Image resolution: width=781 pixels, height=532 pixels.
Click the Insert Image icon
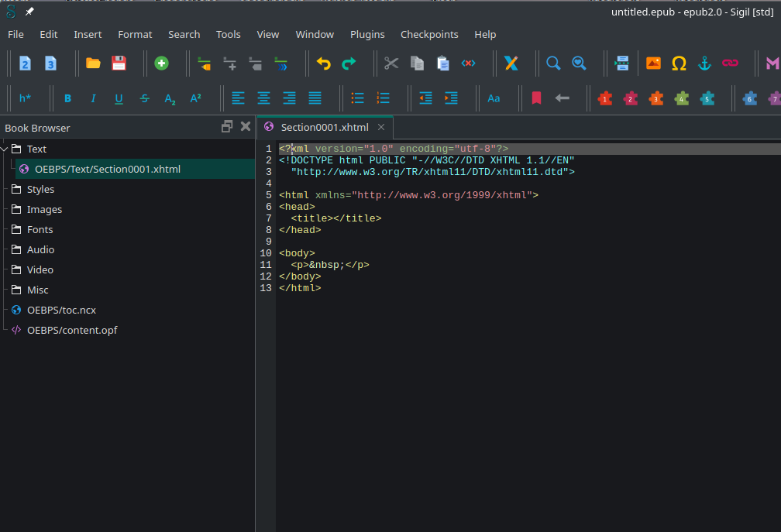coord(653,63)
